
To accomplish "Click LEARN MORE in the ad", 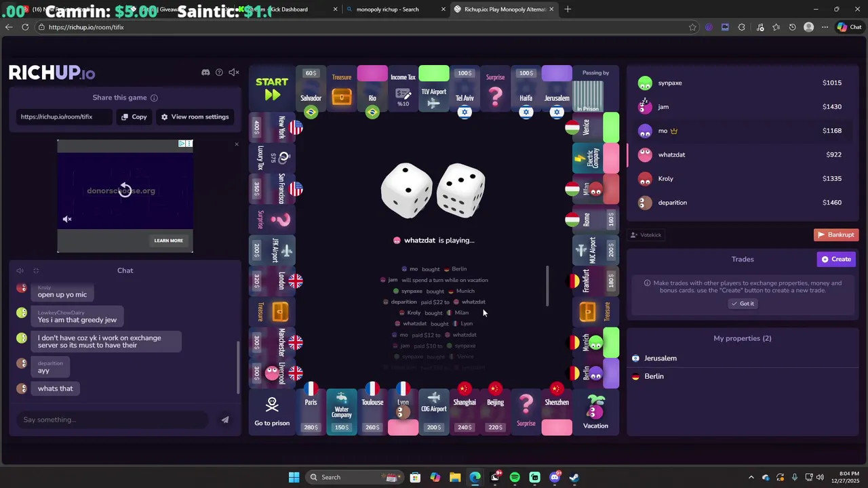I will (168, 240).
